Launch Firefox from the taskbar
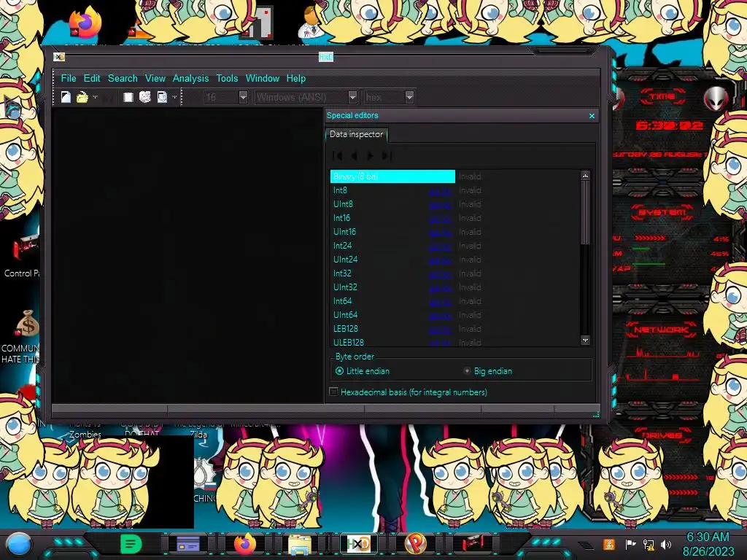 click(245, 544)
